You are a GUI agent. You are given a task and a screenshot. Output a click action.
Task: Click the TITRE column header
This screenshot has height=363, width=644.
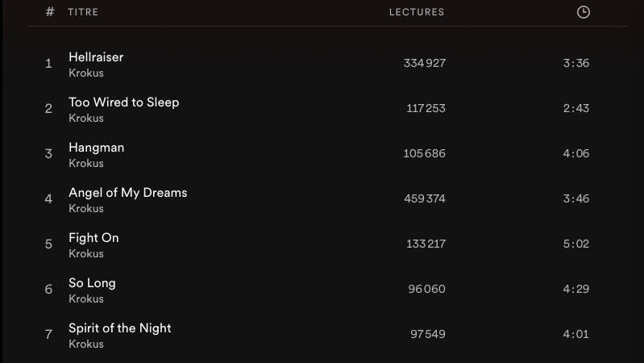(83, 12)
